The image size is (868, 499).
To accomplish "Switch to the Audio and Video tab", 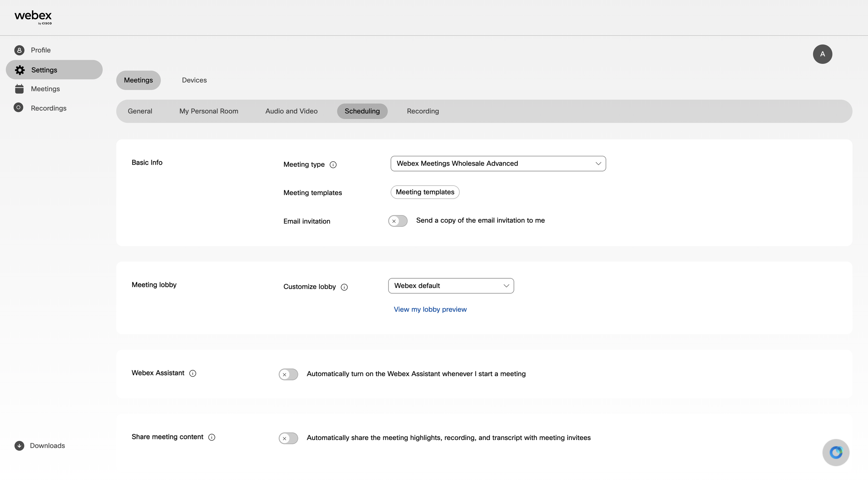I will point(291,111).
